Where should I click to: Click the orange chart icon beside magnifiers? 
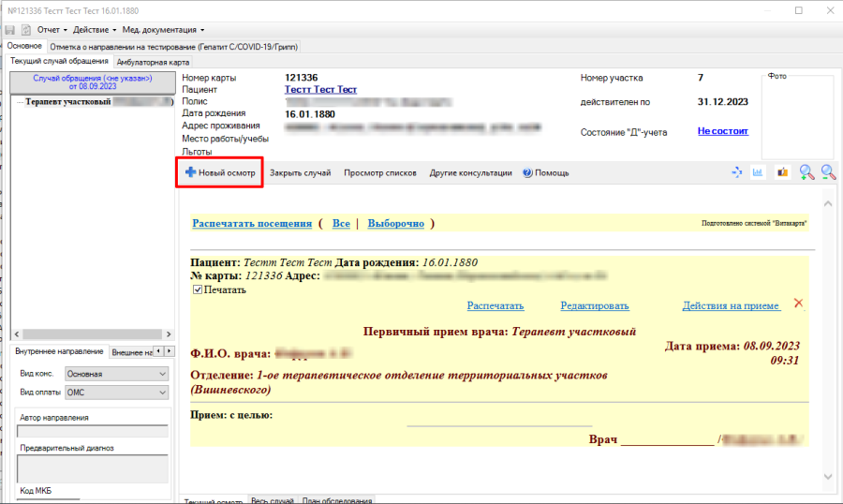[781, 172]
